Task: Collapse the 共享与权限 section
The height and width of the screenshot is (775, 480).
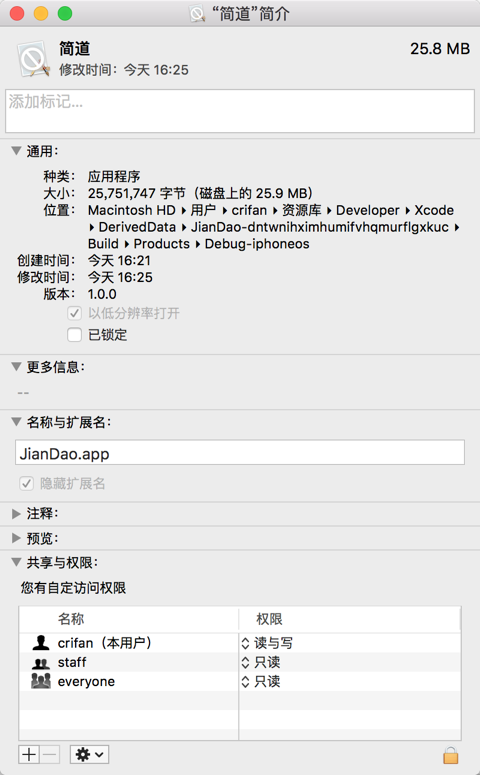Action: pos(16,562)
